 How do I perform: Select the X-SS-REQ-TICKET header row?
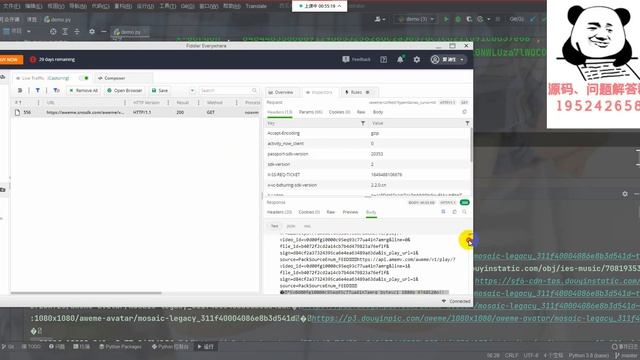(367, 175)
